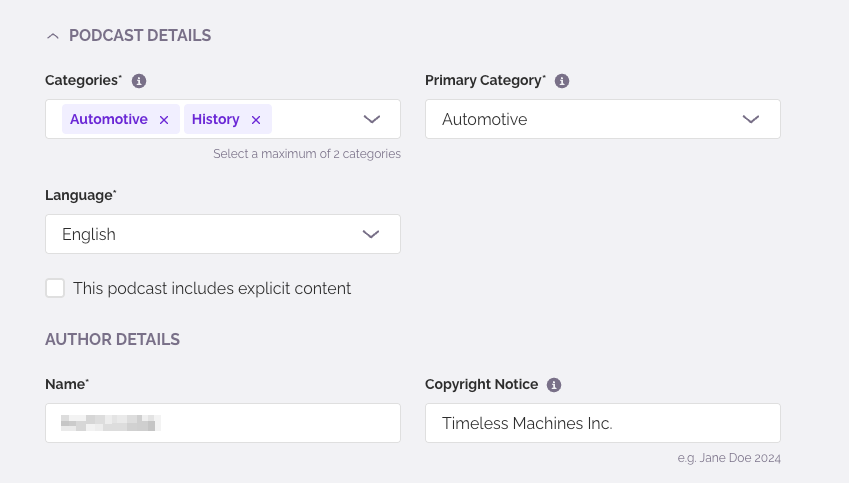Click the Primary Category info icon
The height and width of the screenshot is (483, 849).
point(562,81)
